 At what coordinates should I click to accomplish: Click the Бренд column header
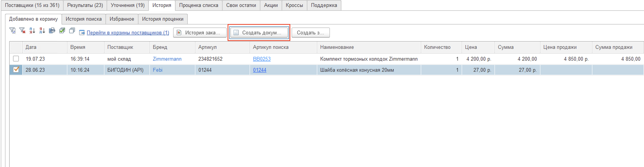tap(172, 47)
